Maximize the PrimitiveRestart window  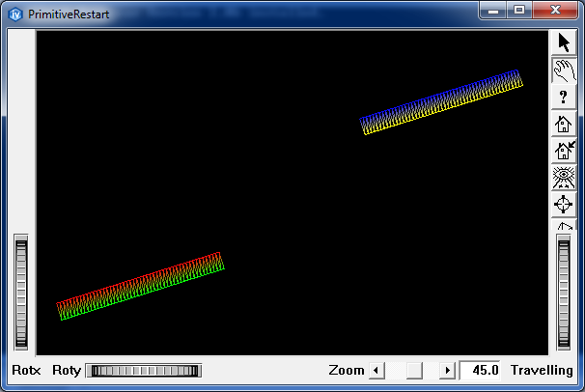[520, 10]
